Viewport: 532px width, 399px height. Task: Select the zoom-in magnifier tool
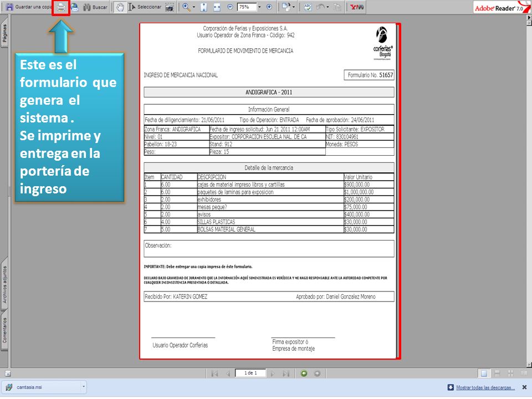(186, 7)
